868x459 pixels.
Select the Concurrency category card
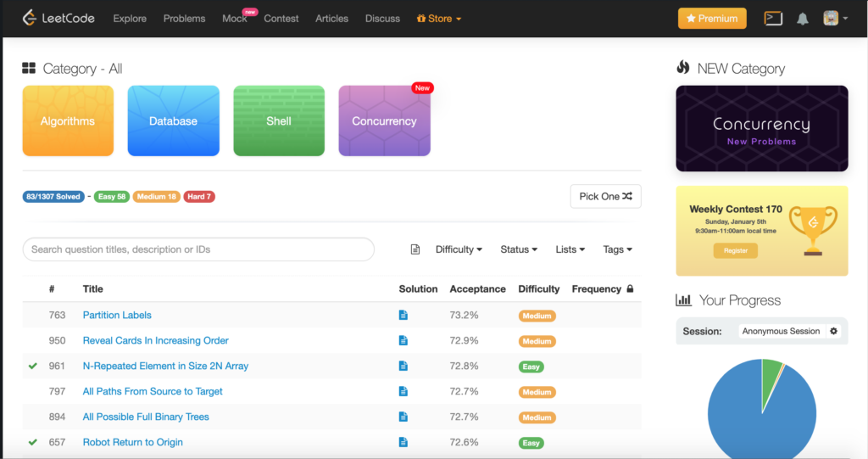(384, 120)
